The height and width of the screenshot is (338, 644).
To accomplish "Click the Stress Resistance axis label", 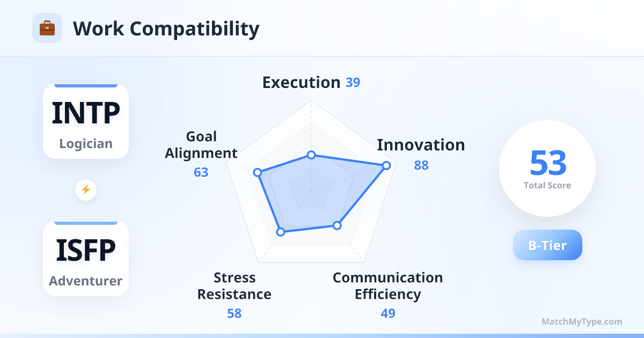I will click(235, 286).
